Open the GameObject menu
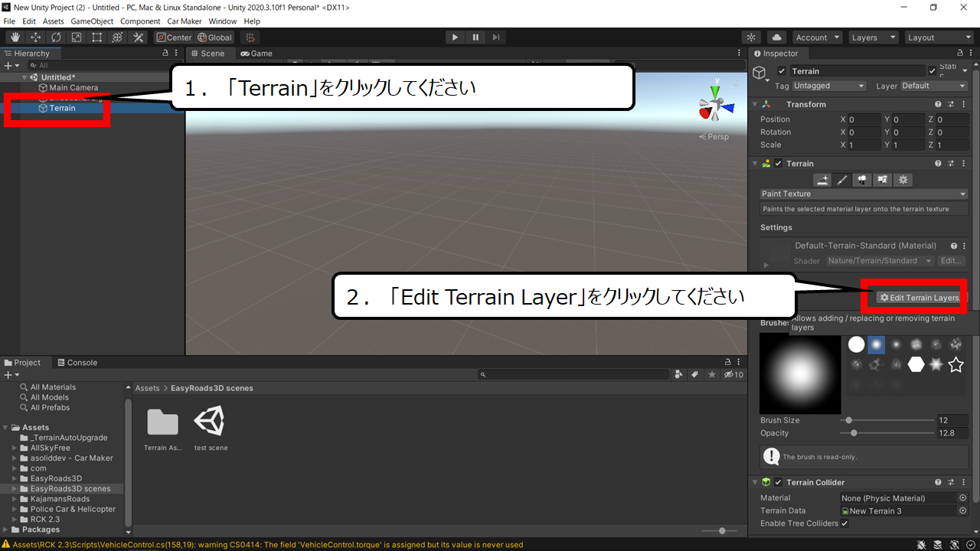Image resolution: width=980 pixels, height=551 pixels. (x=92, y=21)
